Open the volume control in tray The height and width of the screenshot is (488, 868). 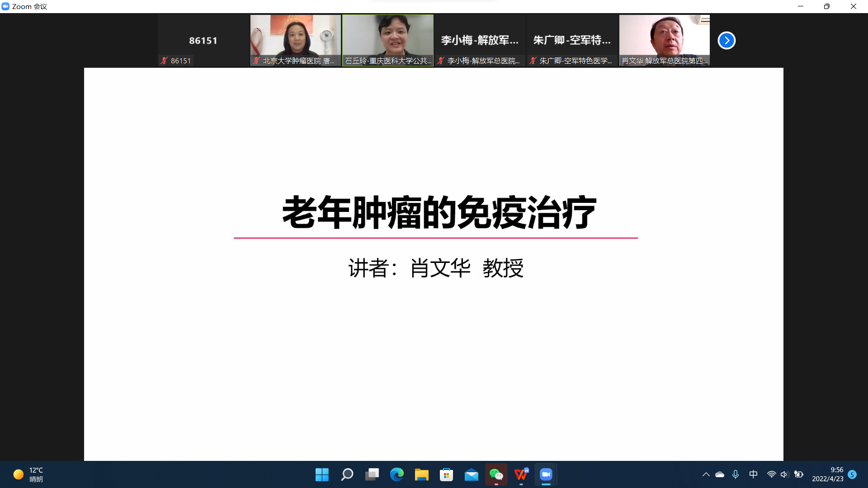pos(784,474)
